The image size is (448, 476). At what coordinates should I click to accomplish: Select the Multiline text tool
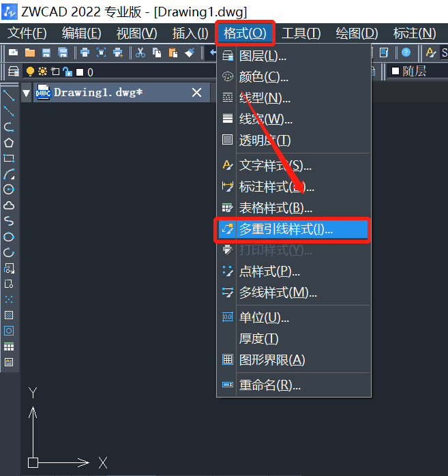tap(9, 362)
